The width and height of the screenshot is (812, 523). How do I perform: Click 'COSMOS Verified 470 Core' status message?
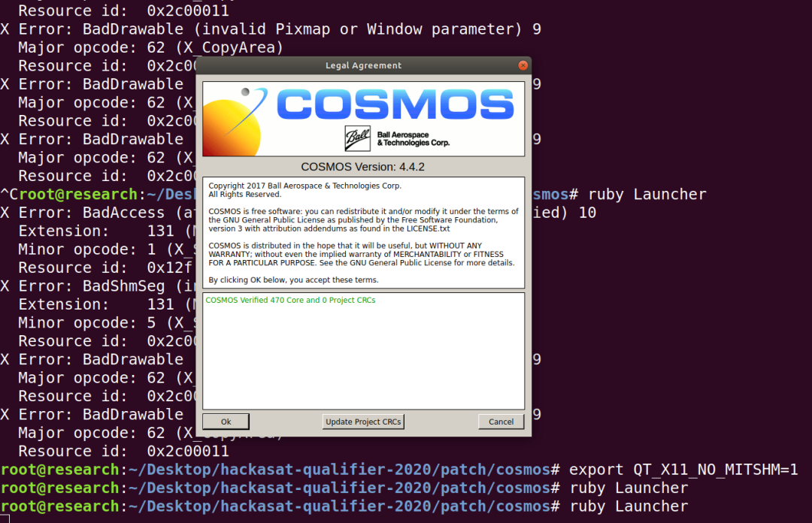tap(290, 300)
